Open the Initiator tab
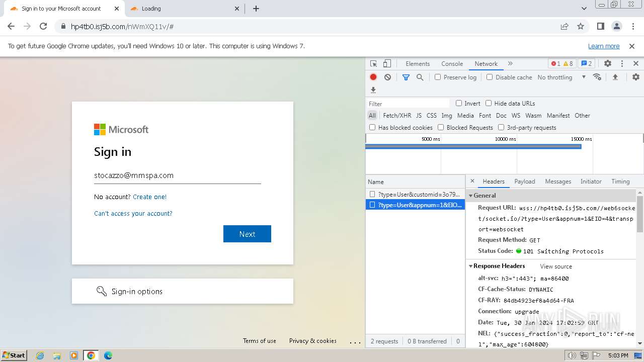Viewport: 644px width, 362px height. pyautogui.click(x=591, y=182)
